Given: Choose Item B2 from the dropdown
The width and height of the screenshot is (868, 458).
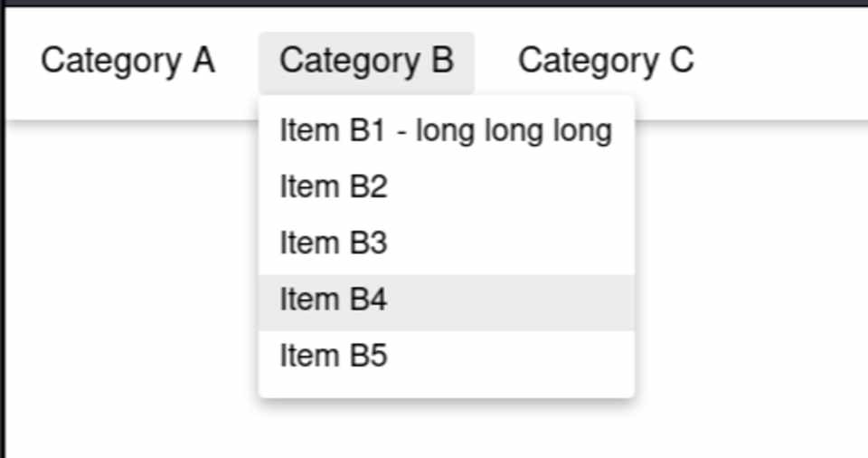Looking at the screenshot, I should point(446,187).
